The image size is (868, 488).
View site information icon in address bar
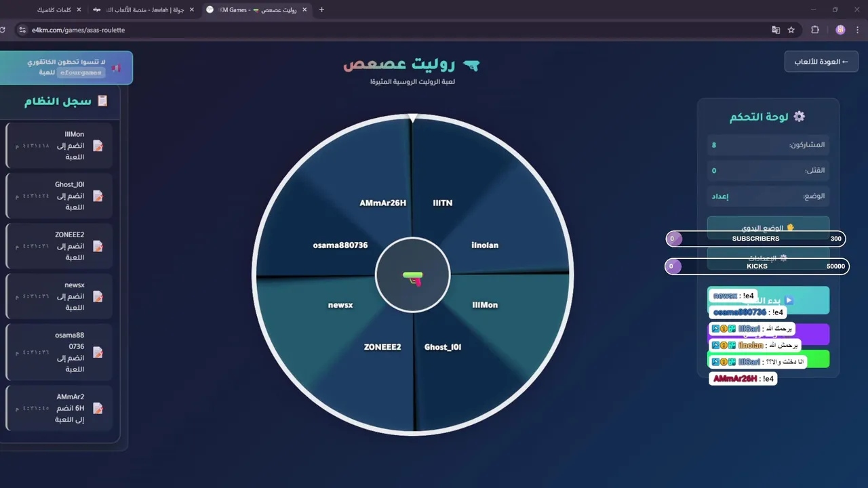(22, 30)
